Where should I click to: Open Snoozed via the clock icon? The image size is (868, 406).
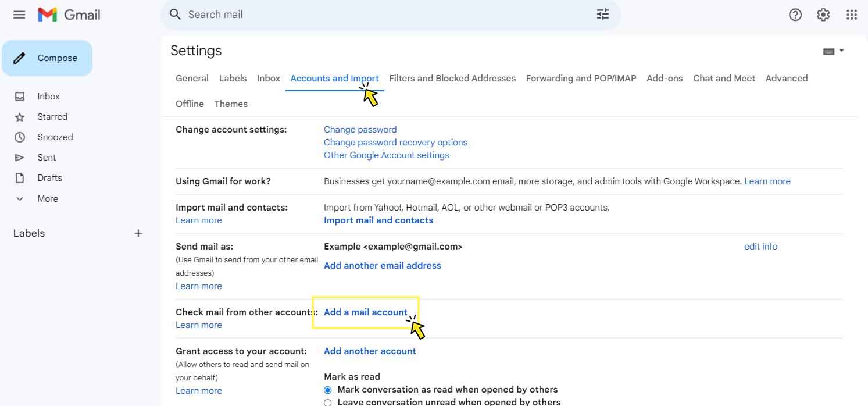[x=19, y=137]
